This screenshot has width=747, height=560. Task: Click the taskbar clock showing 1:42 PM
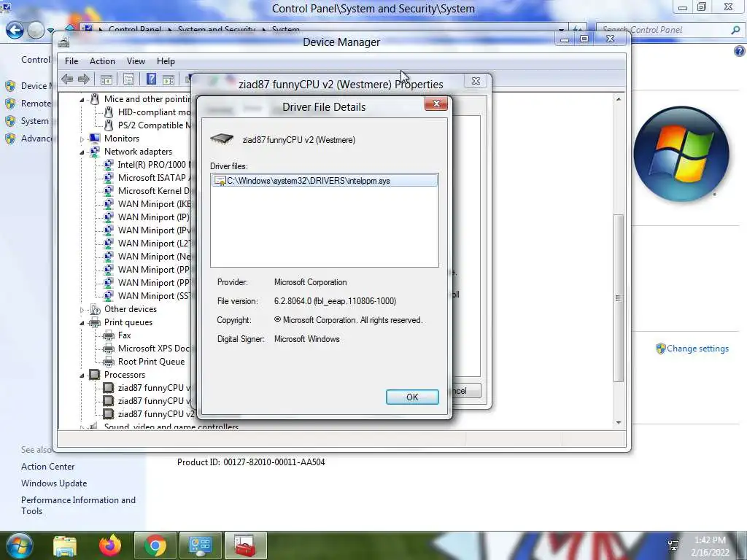(710, 546)
